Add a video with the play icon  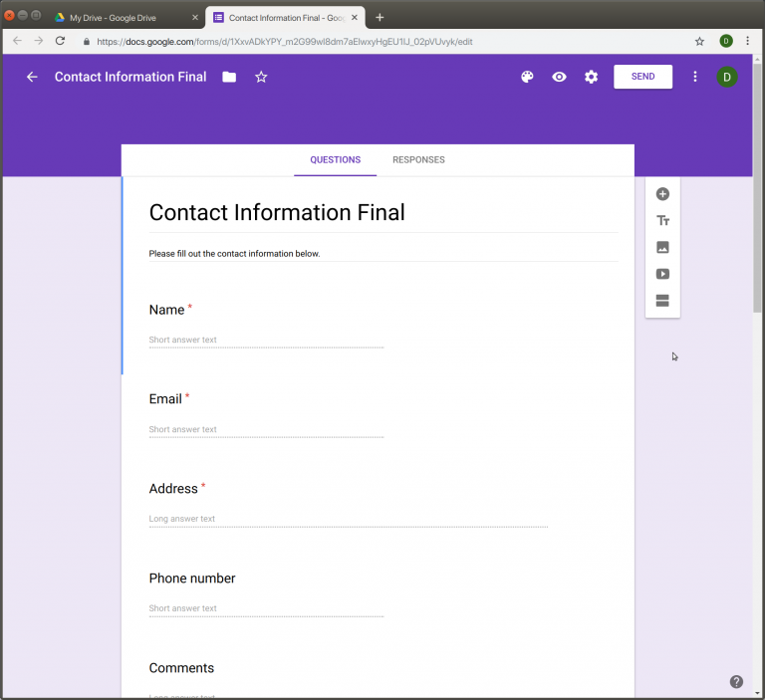pyautogui.click(x=662, y=274)
